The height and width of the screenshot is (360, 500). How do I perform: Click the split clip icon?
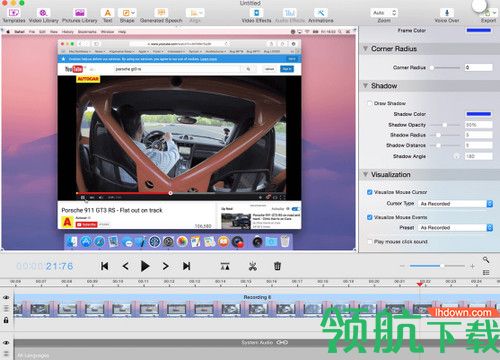225,266
